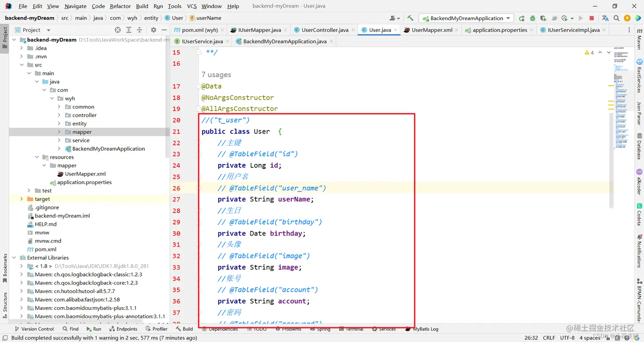Collapse the External Libraries node
The image size is (644, 342).
(x=14, y=258)
